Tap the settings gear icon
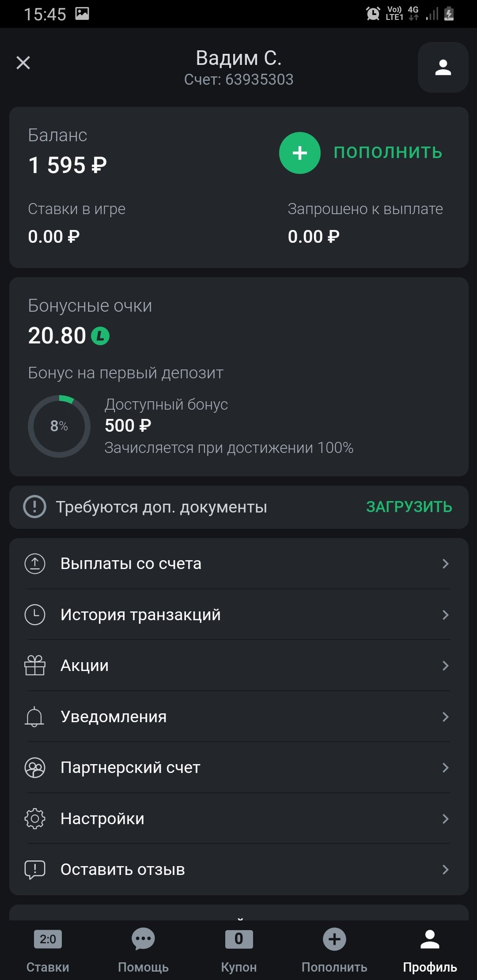 pos(35,818)
